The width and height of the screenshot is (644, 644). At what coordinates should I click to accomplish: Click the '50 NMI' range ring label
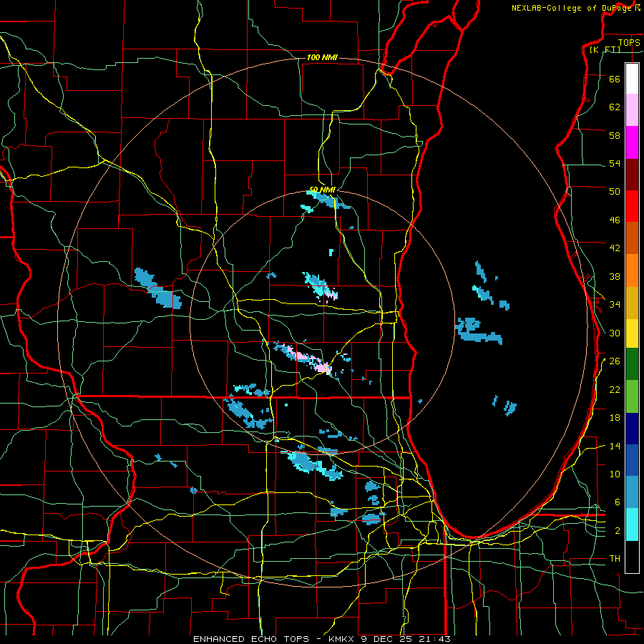(x=323, y=190)
